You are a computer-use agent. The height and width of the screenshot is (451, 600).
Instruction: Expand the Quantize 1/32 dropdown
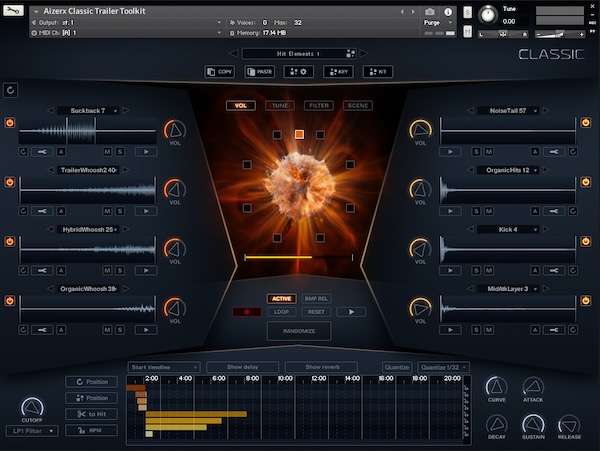pos(444,367)
